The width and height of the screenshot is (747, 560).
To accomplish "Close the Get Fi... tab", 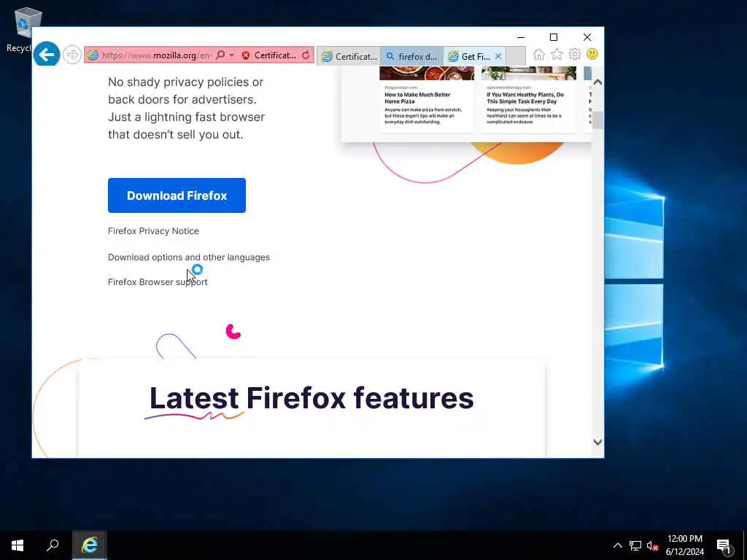I will tap(498, 56).
